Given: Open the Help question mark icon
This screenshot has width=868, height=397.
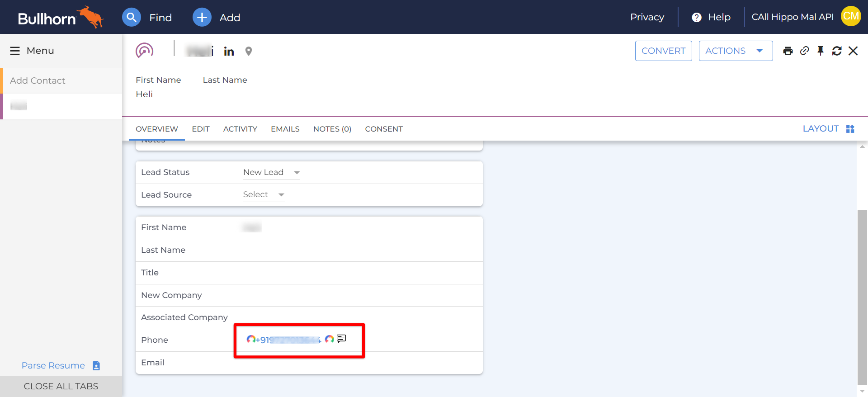Looking at the screenshot, I should (x=697, y=17).
